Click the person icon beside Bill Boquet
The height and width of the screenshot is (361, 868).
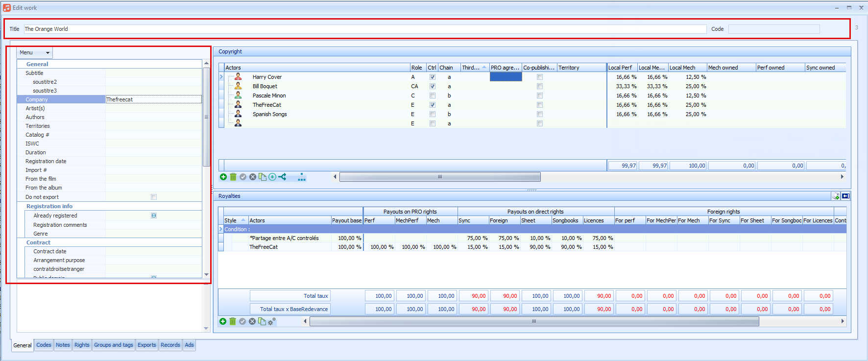(238, 86)
